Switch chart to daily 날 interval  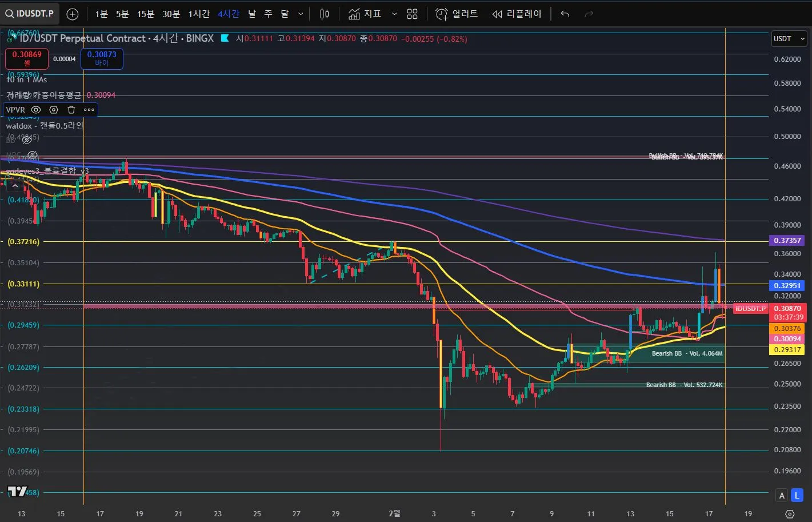point(252,14)
